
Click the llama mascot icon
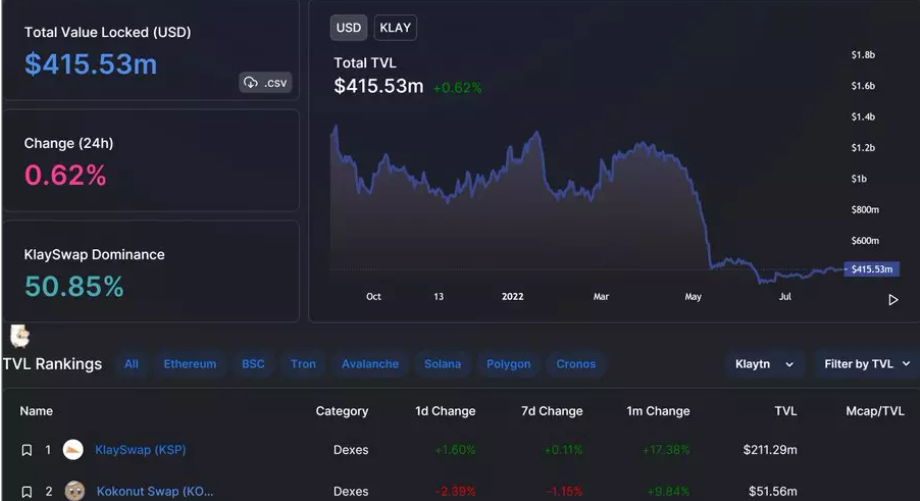click(x=20, y=336)
